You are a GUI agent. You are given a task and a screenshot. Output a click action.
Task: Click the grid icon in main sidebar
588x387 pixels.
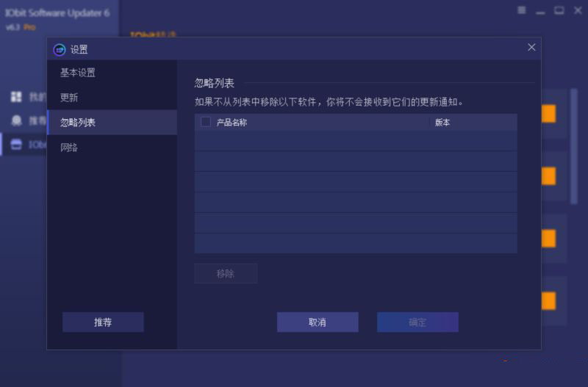click(16, 97)
